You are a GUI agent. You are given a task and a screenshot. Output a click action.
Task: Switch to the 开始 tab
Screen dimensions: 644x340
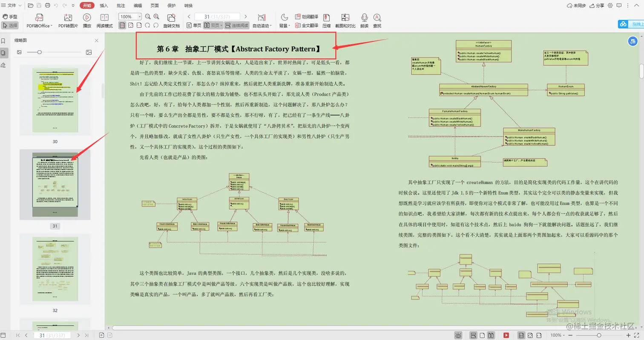[87, 6]
